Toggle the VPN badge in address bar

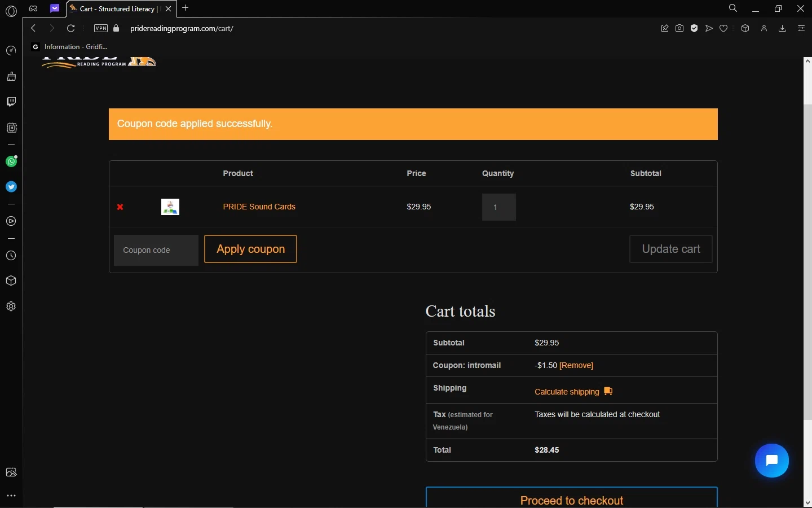(101, 28)
